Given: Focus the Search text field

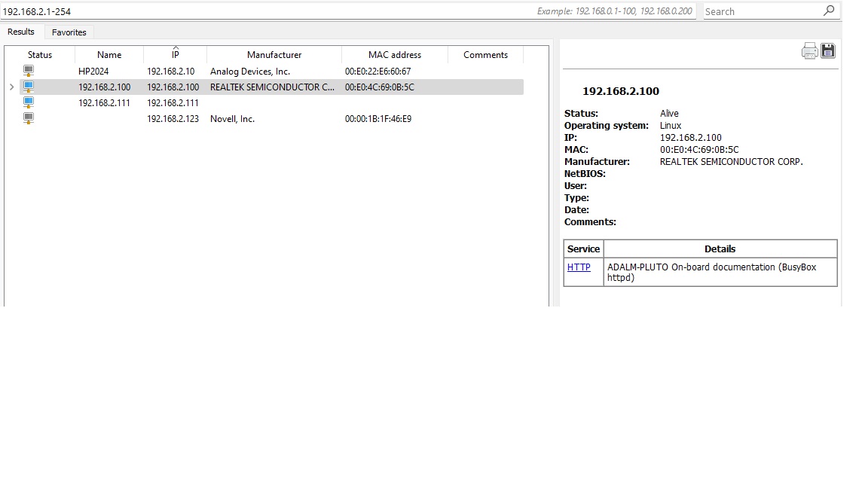Looking at the screenshot, I should click(x=761, y=11).
